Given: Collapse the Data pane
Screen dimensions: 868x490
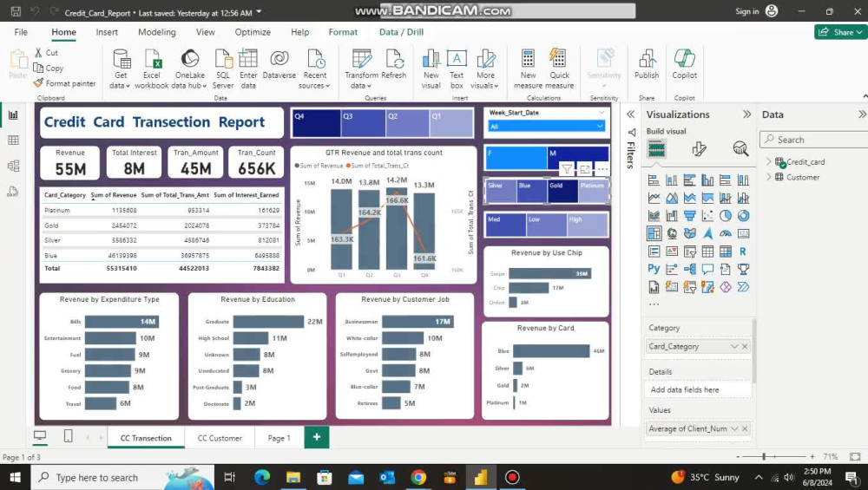Looking at the screenshot, I should tap(862, 114).
